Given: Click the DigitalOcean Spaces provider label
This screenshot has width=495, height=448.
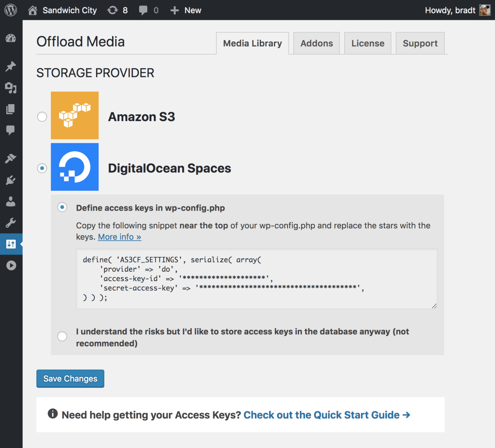Looking at the screenshot, I should click(169, 168).
